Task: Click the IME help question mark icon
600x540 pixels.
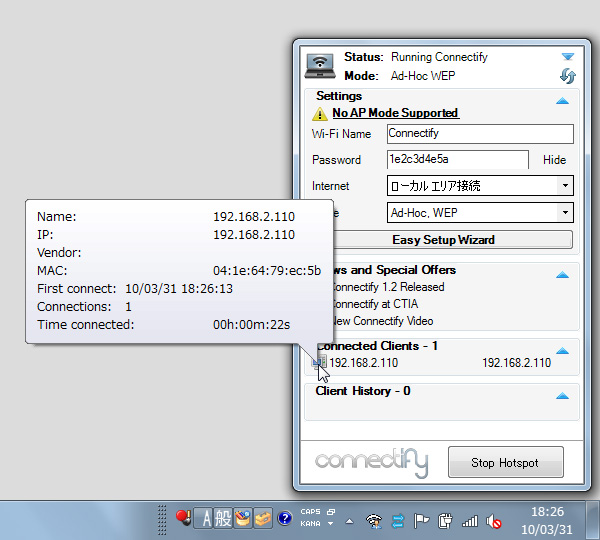Action: (x=285, y=519)
